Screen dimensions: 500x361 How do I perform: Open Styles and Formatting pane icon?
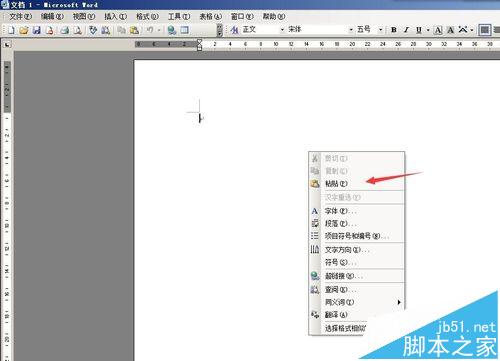[x=234, y=30]
